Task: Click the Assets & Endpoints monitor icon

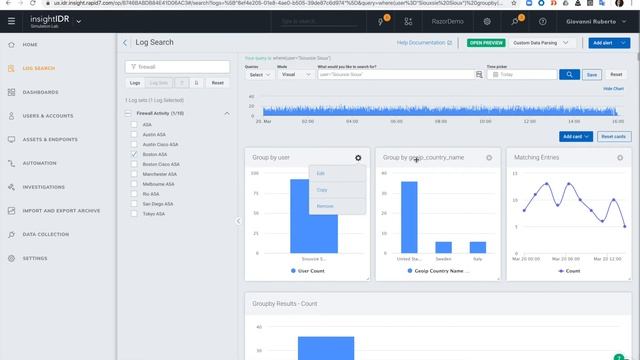Action: [11, 140]
